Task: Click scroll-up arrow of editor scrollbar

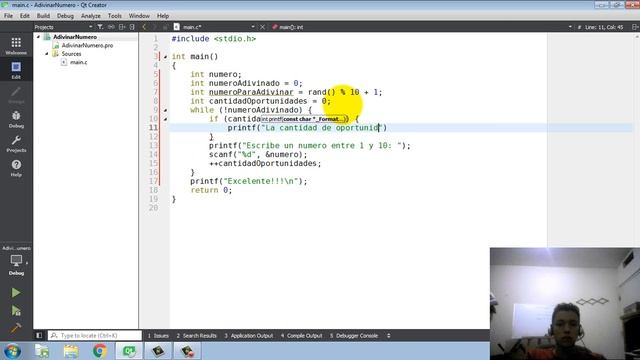Action: [x=636, y=37]
